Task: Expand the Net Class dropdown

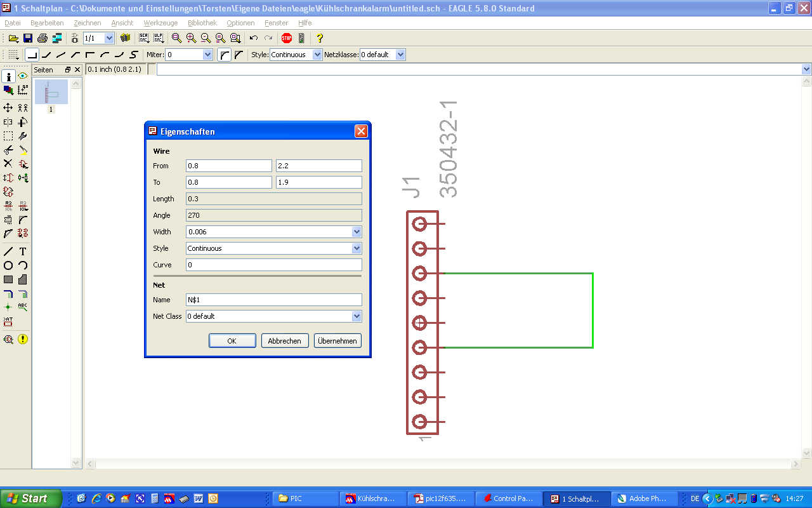Action: pos(357,316)
